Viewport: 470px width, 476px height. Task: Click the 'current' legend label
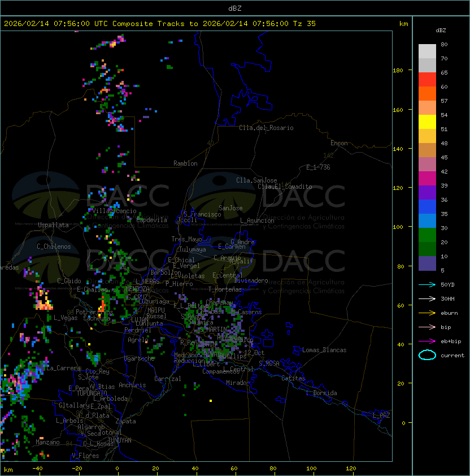pyautogui.click(x=452, y=355)
